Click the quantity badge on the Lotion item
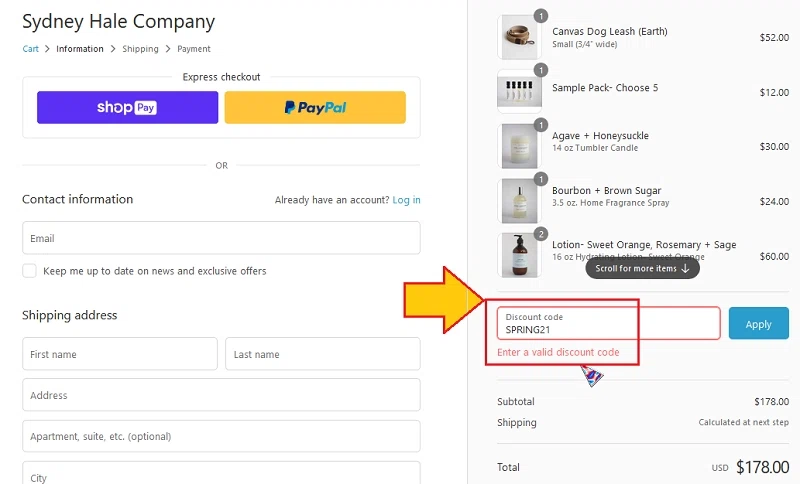800x484 pixels. point(540,234)
